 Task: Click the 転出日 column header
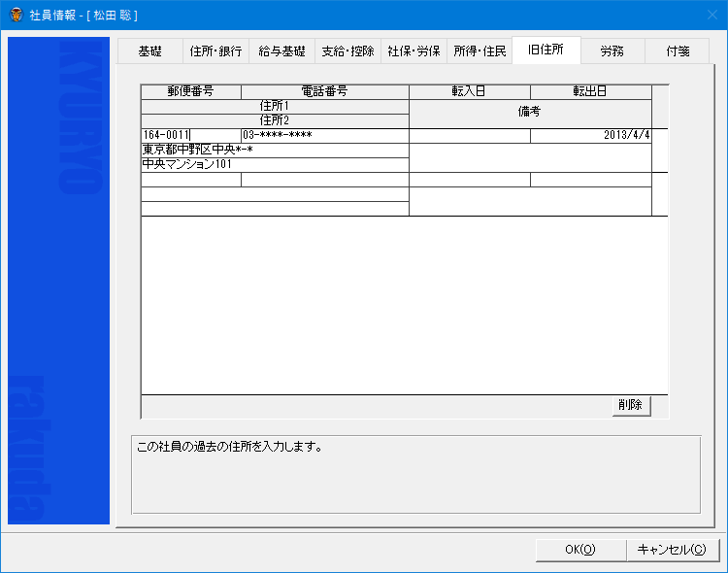pos(590,91)
